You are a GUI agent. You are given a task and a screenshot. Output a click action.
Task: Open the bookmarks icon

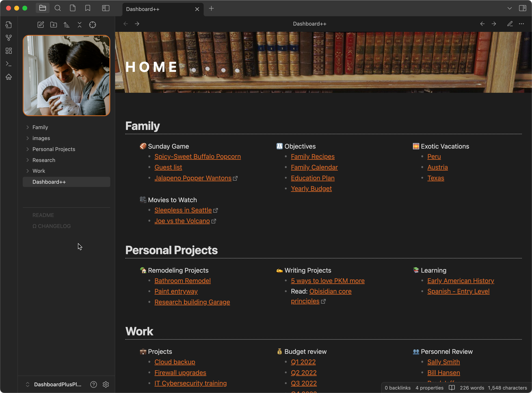88,8
